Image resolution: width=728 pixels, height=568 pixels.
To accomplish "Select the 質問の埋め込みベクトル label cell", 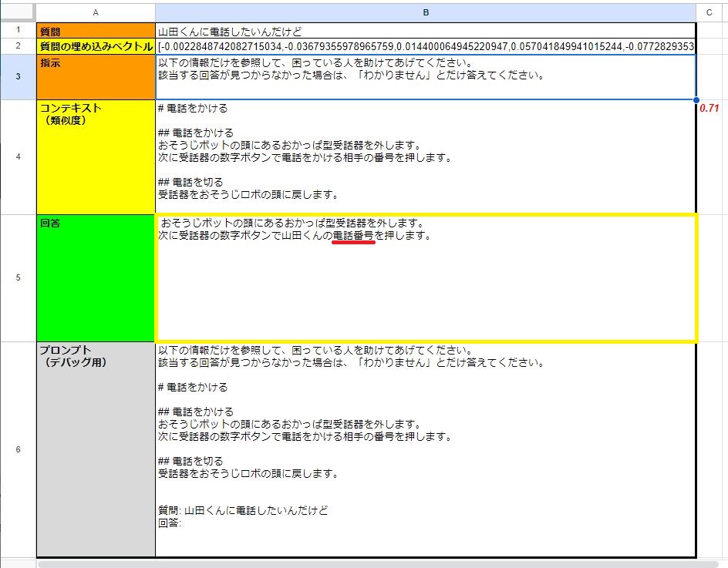I will click(96, 47).
